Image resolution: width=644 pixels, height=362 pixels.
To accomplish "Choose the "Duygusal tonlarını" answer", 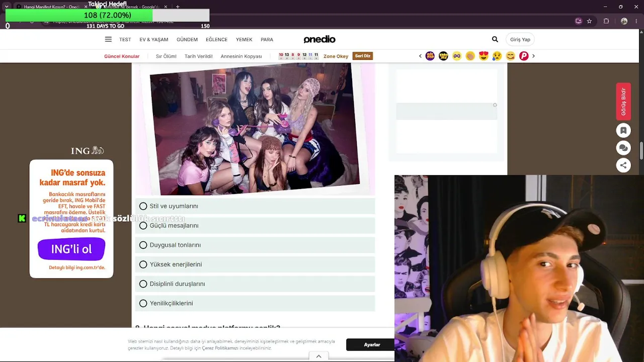I will [255, 245].
